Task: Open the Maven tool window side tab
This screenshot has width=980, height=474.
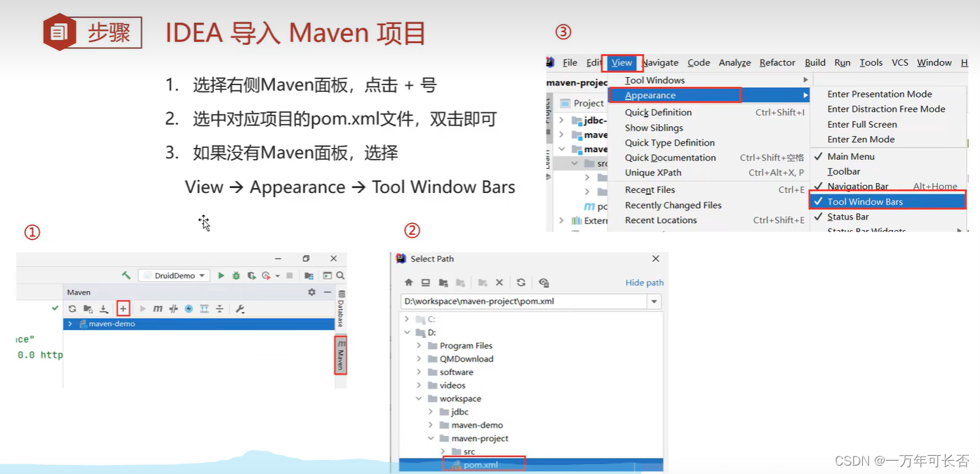Action: (341, 355)
